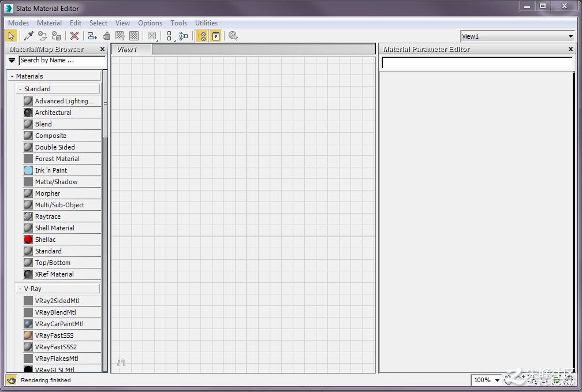The height and width of the screenshot is (392, 582).
Task: Click the VRayCarPaintMtl blue sphere icon
Action: (28, 324)
